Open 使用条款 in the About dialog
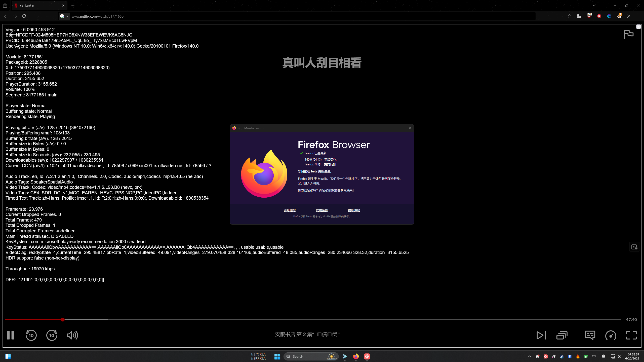 point(322,210)
